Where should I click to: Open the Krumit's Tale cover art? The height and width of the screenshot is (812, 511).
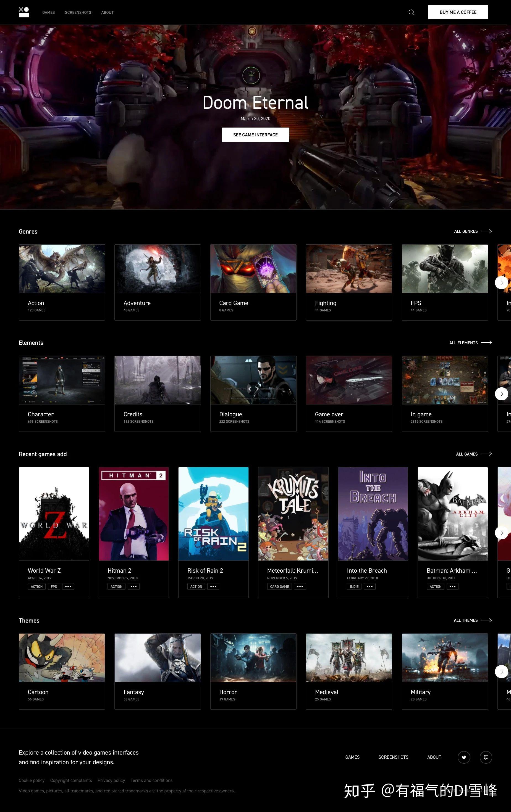click(x=293, y=514)
